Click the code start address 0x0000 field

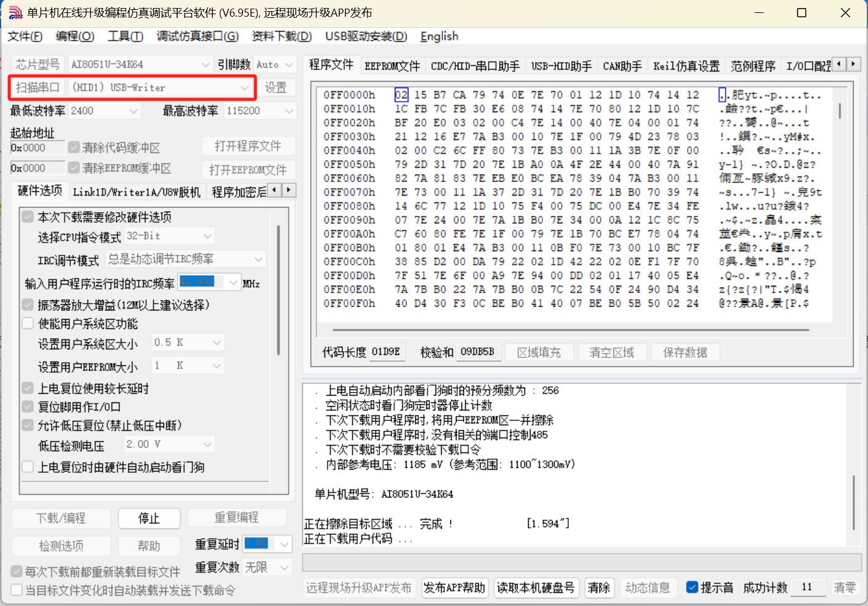[x=38, y=147]
